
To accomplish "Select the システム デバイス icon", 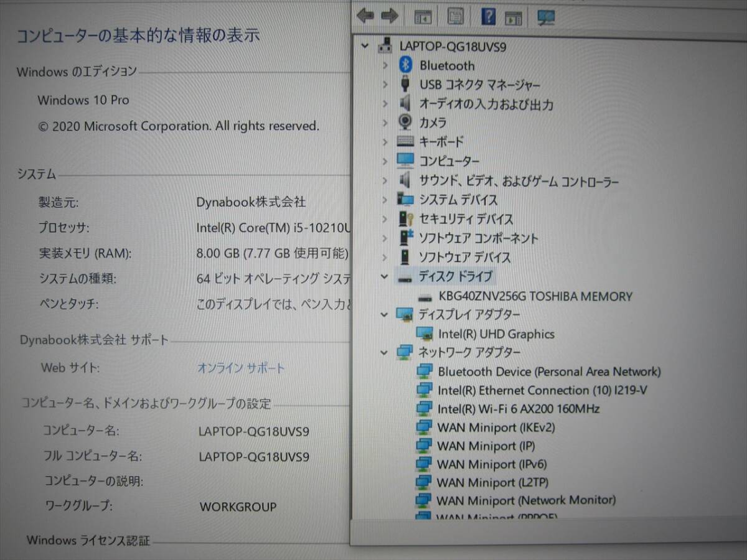I will click(x=405, y=200).
